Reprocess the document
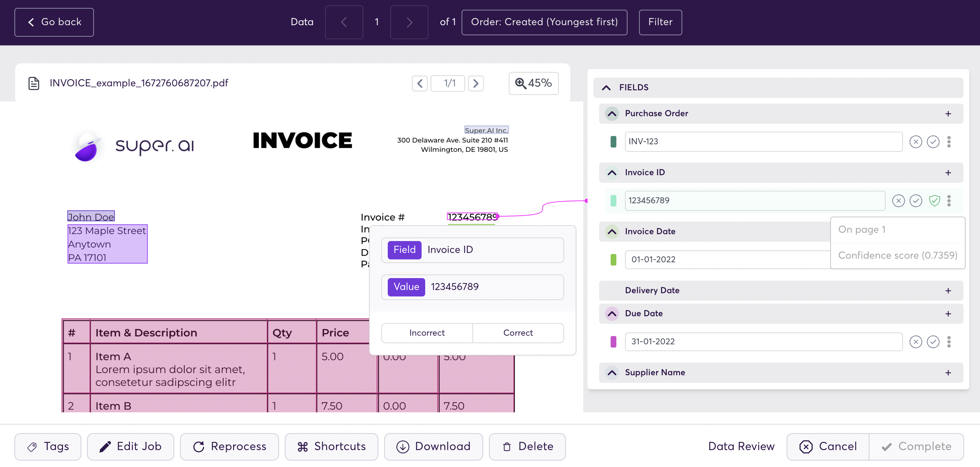 coord(229,447)
